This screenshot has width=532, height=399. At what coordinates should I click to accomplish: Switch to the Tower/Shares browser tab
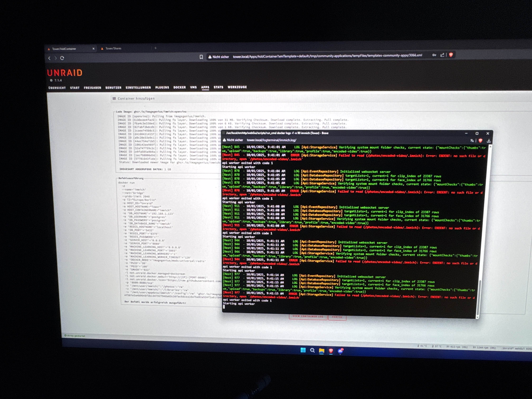point(113,48)
